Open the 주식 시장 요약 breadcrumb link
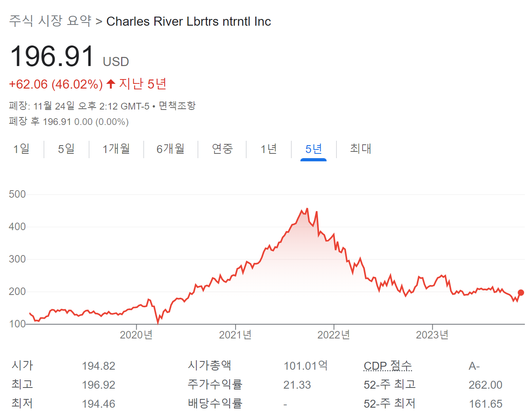The image size is (532, 414). 50,21
